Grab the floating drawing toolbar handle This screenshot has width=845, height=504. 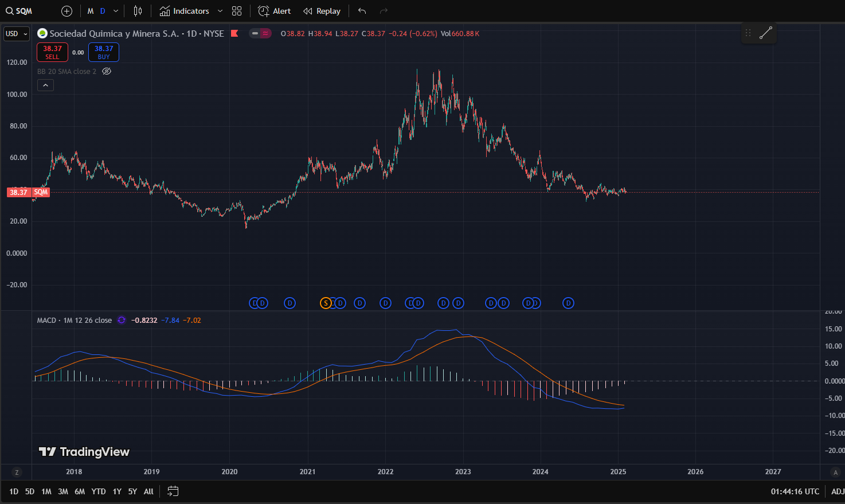point(748,33)
